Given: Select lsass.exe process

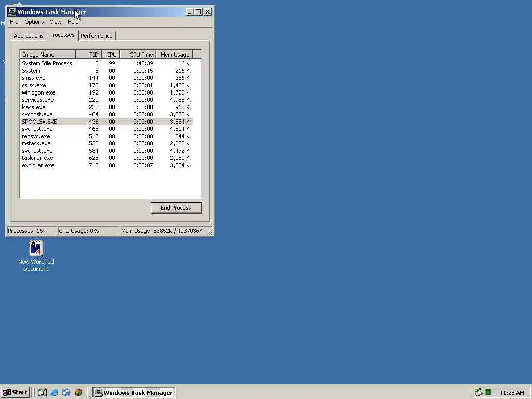Looking at the screenshot, I should [x=107, y=107].
